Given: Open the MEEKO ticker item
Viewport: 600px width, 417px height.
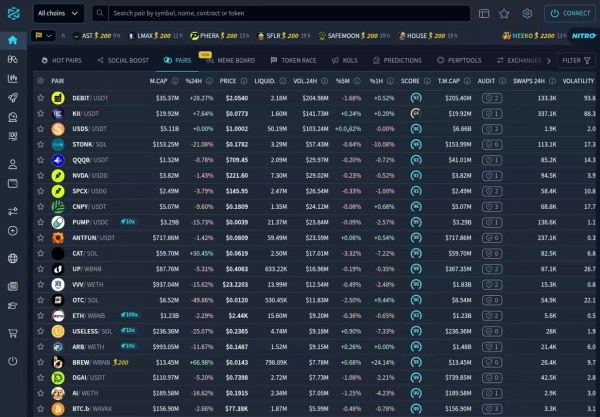Looking at the screenshot, I should click(x=535, y=36).
